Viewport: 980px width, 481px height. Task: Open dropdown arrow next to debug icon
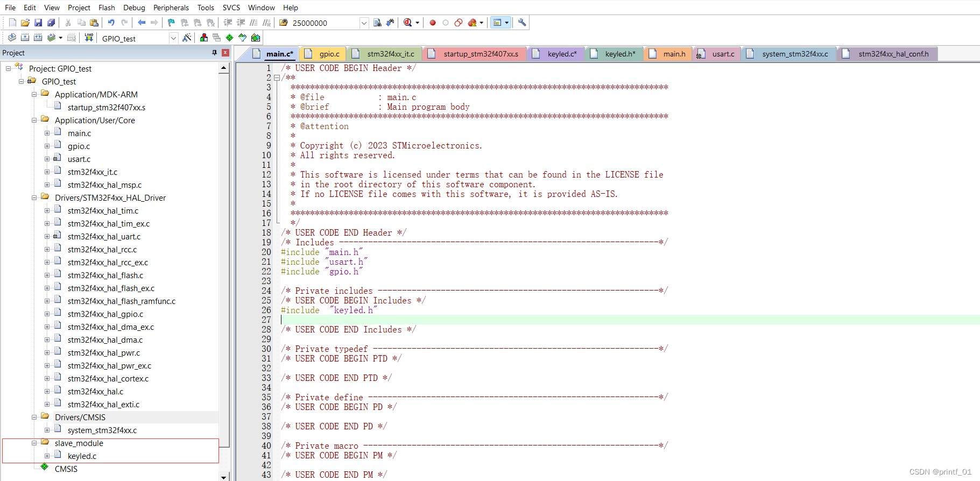[x=417, y=23]
